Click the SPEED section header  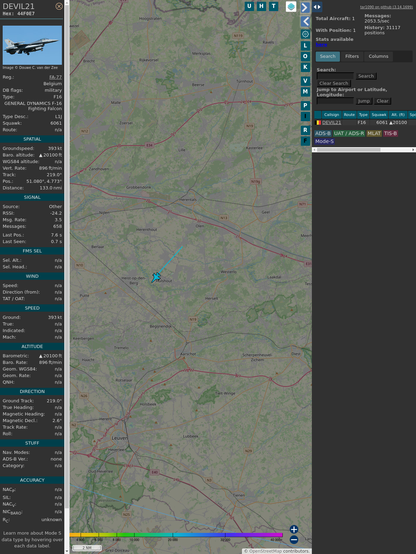32,308
